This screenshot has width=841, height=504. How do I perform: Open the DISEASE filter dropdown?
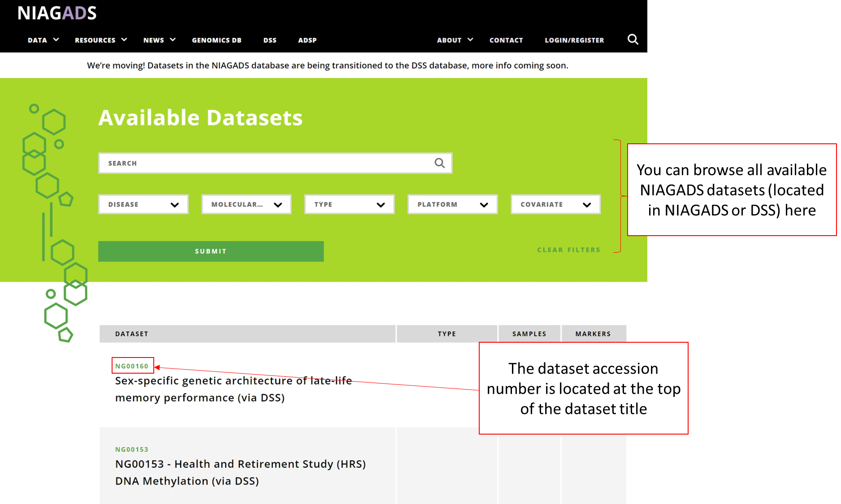pos(143,204)
